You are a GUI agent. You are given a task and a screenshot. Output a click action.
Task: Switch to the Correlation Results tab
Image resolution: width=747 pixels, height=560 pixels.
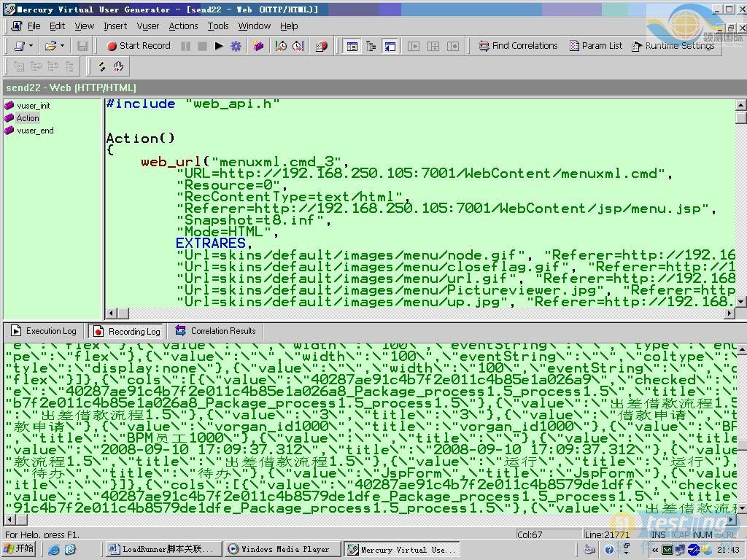pos(215,331)
